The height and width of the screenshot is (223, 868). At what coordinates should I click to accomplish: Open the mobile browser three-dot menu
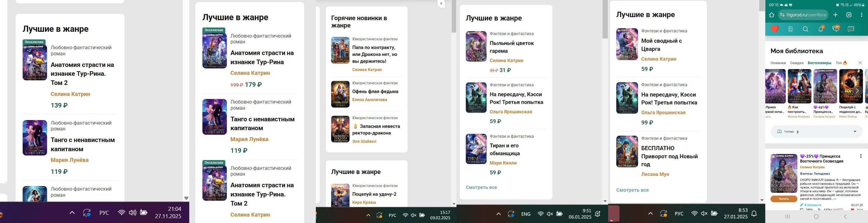click(862, 15)
